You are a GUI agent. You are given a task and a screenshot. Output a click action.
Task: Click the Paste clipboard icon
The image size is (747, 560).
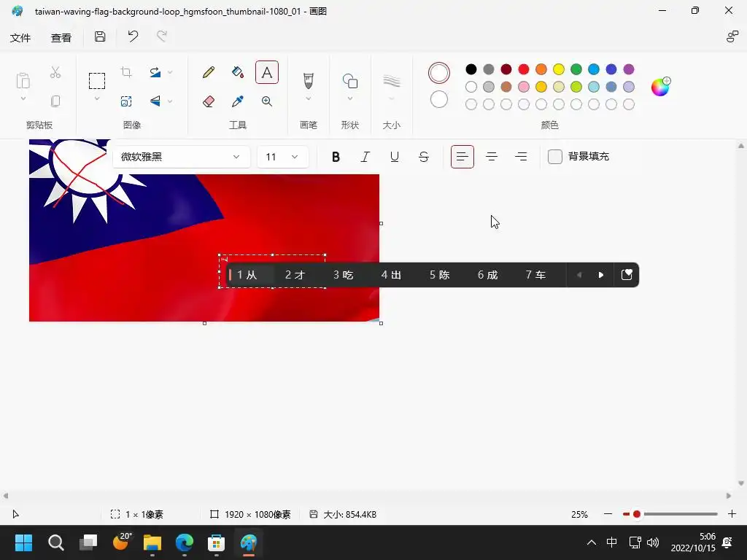pyautogui.click(x=23, y=80)
